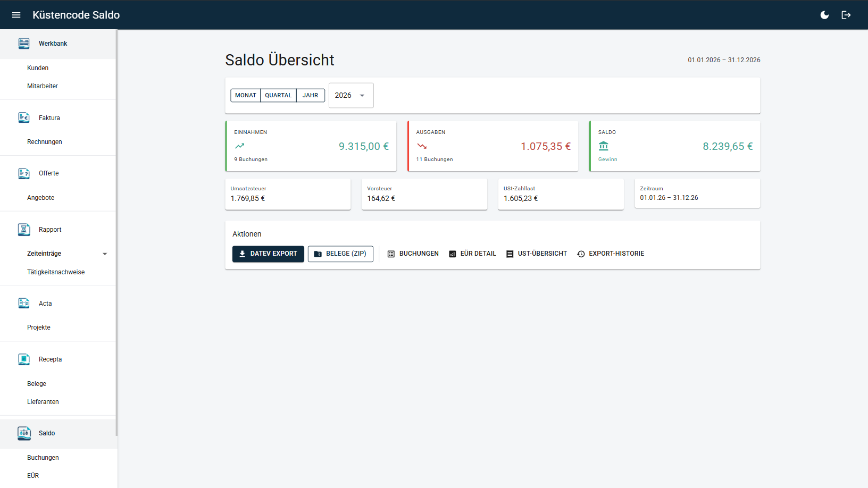Open the hamburger navigation menu
The image size is (868, 488).
coord(16,15)
